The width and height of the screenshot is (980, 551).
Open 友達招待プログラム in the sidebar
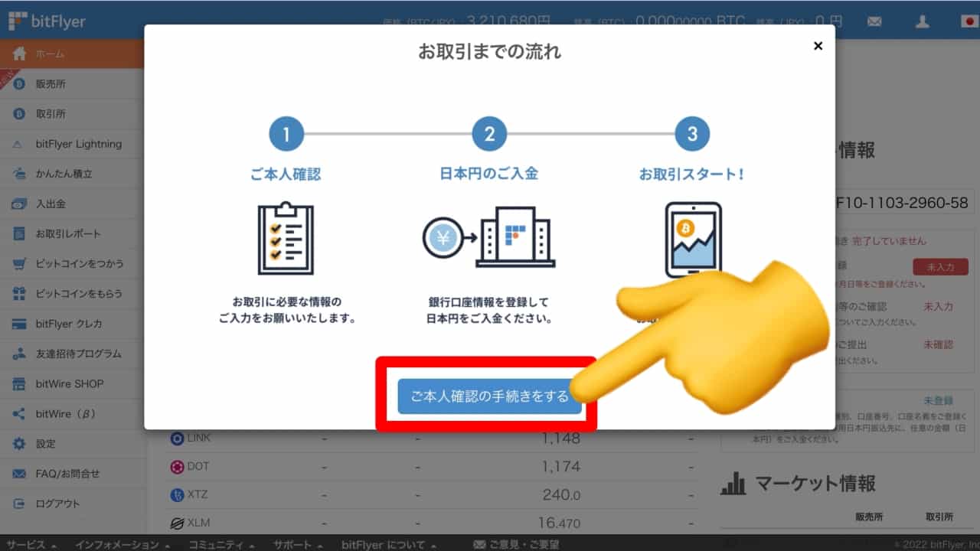pyautogui.click(x=78, y=354)
